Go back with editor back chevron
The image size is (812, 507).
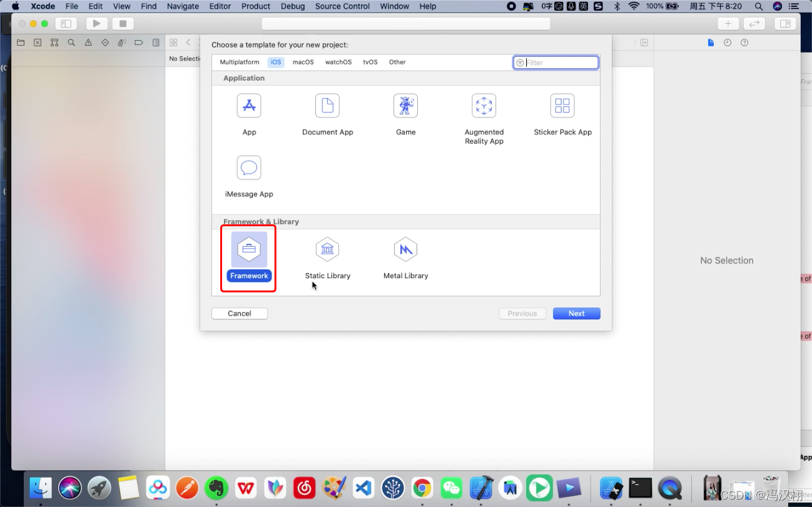tap(188, 43)
